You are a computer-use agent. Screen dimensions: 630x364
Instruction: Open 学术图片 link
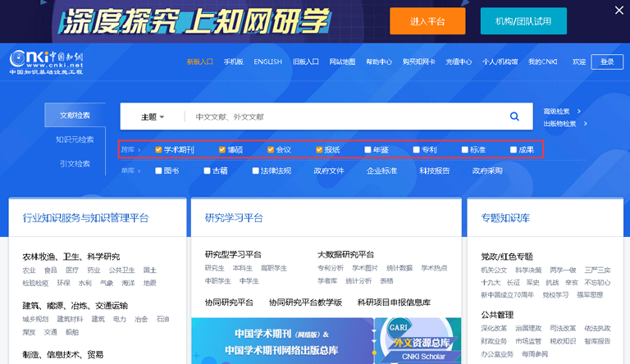click(x=365, y=268)
